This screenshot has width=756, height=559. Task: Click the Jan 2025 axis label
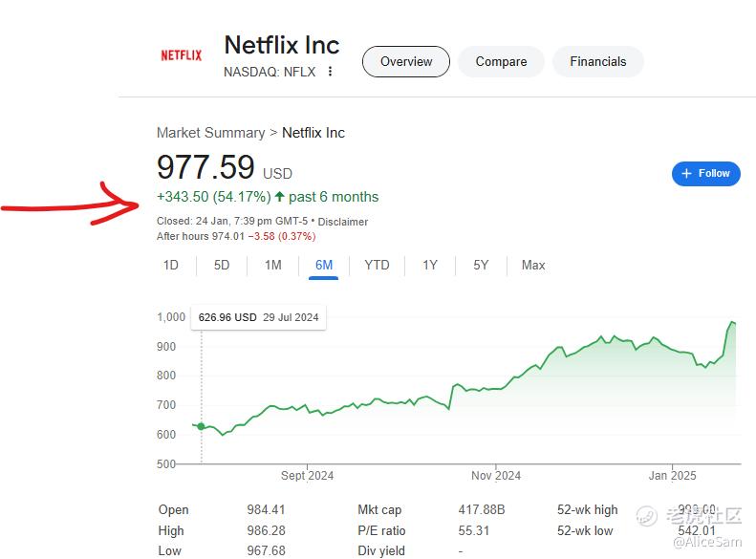click(672, 476)
